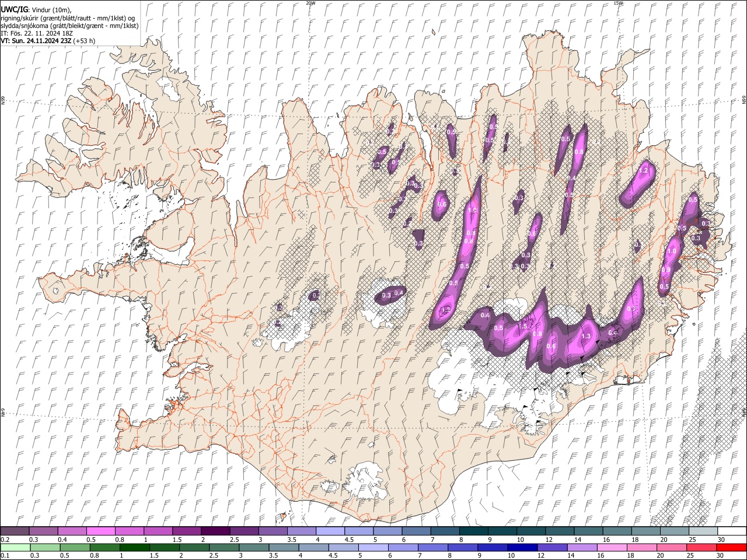This screenshot has height=560, width=747.
Task: Click the '(+53 h)' forecast offset text
Action: [84, 41]
